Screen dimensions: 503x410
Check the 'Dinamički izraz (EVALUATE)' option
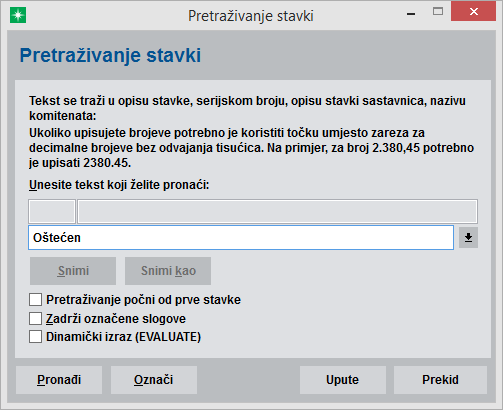point(35,337)
